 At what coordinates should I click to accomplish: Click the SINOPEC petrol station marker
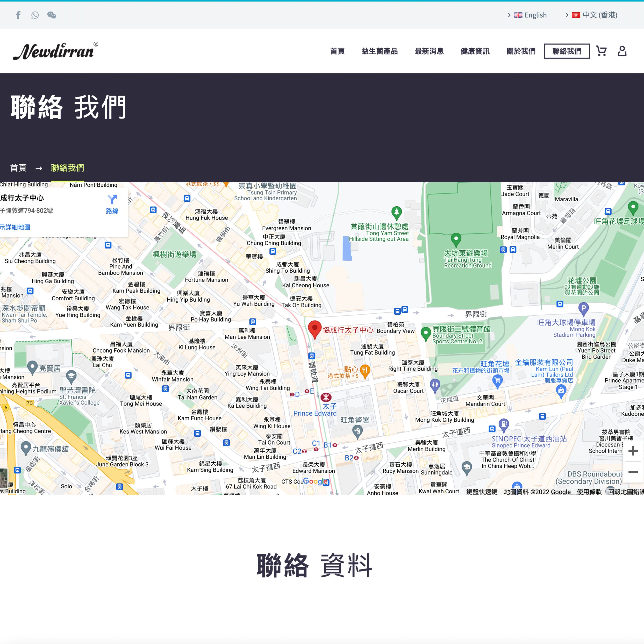tap(504, 425)
